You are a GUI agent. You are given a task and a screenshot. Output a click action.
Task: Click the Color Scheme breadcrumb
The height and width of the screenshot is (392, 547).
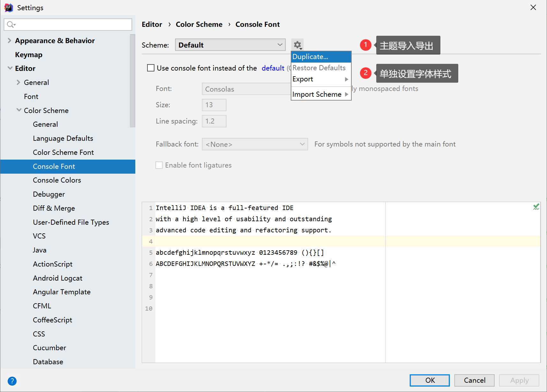(x=199, y=24)
